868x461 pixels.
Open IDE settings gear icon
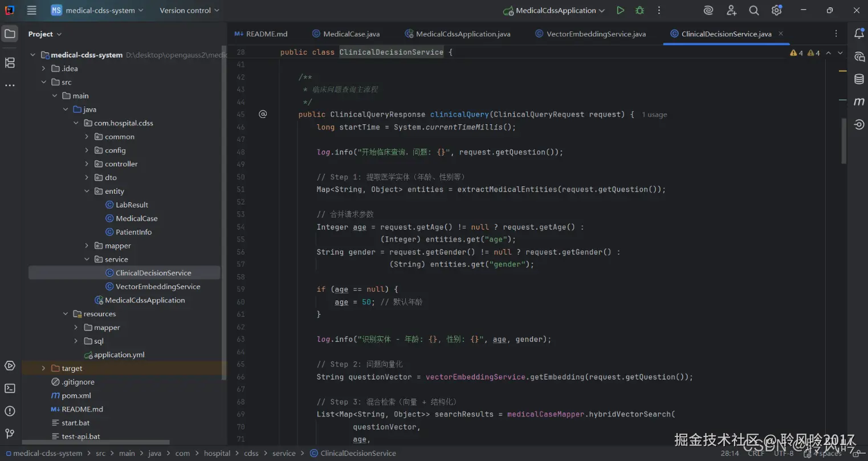tap(776, 10)
